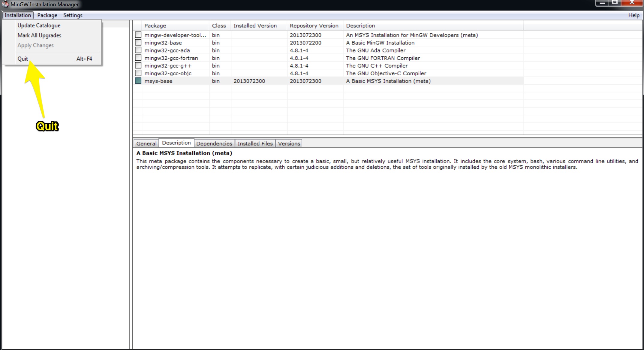Toggle the msys-base installed package marker
Image resolution: width=644 pixels, height=350 pixels.
tap(138, 81)
